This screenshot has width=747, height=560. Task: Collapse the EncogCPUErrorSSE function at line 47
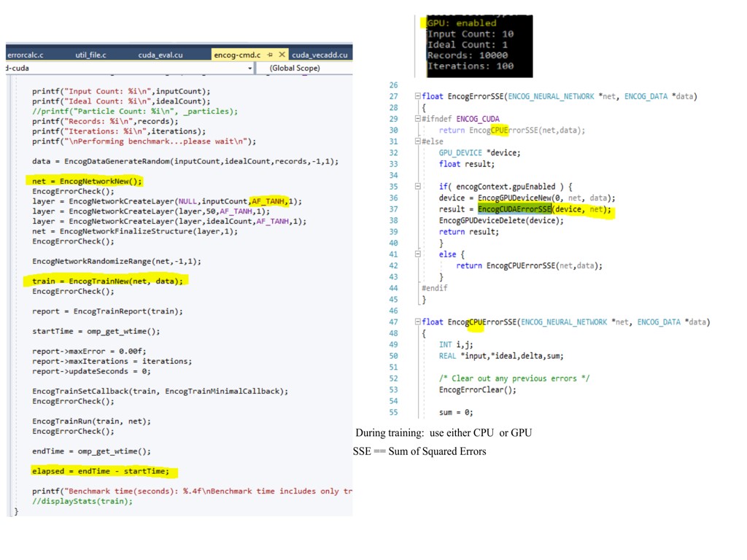coord(417,322)
